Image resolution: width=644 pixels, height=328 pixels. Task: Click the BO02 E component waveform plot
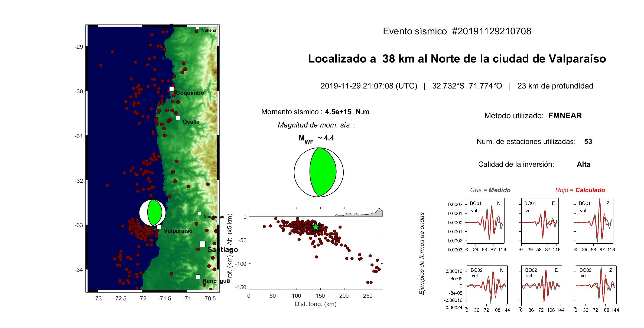pos(542,285)
